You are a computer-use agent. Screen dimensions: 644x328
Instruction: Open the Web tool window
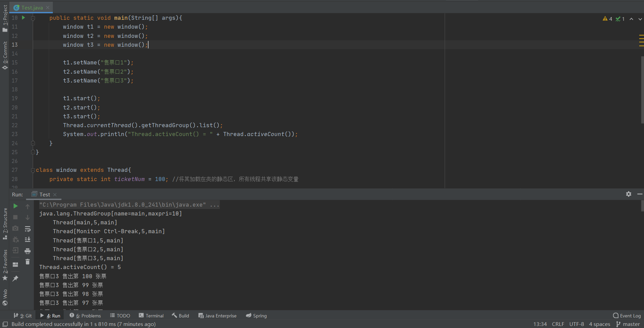5,297
